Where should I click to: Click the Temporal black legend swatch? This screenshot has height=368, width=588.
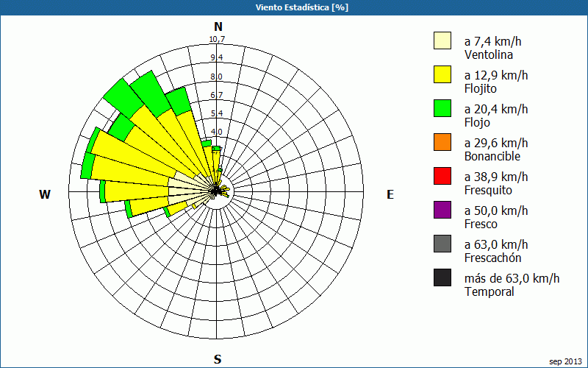pyautogui.click(x=442, y=277)
